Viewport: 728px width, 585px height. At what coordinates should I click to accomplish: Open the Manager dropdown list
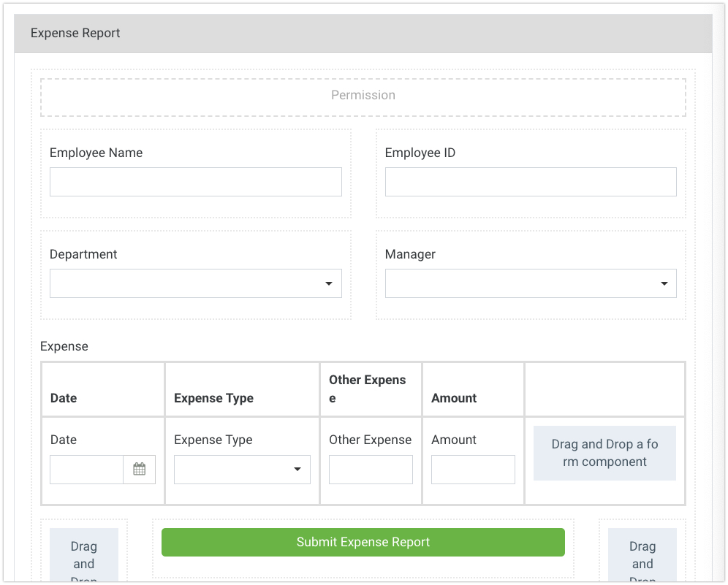coord(530,283)
